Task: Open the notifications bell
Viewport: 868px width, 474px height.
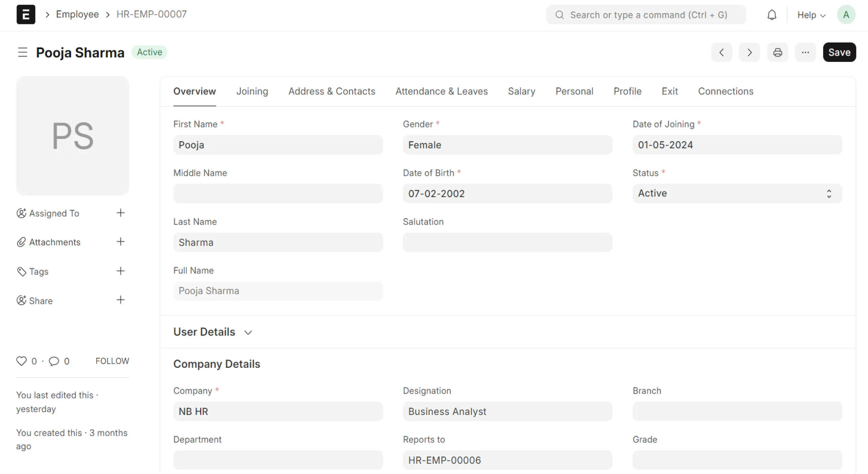Action: (772, 14)
